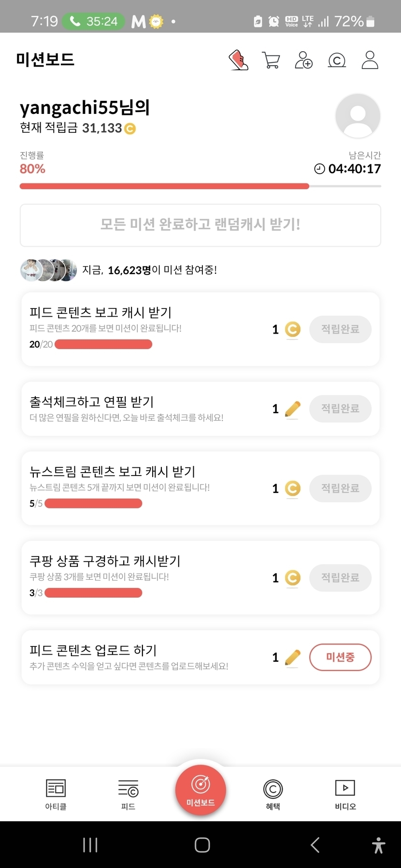
Task: Open the 아티클 tab
Action: point(56,794)
